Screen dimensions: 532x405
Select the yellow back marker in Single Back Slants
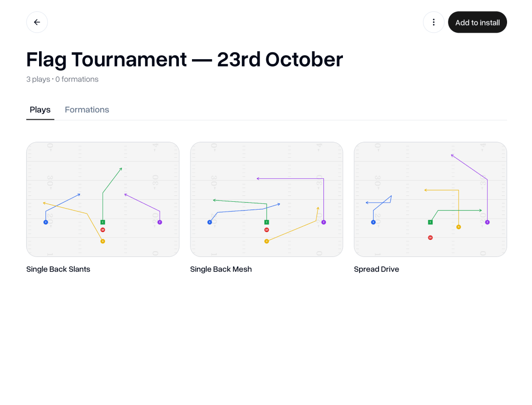[103, 241]
